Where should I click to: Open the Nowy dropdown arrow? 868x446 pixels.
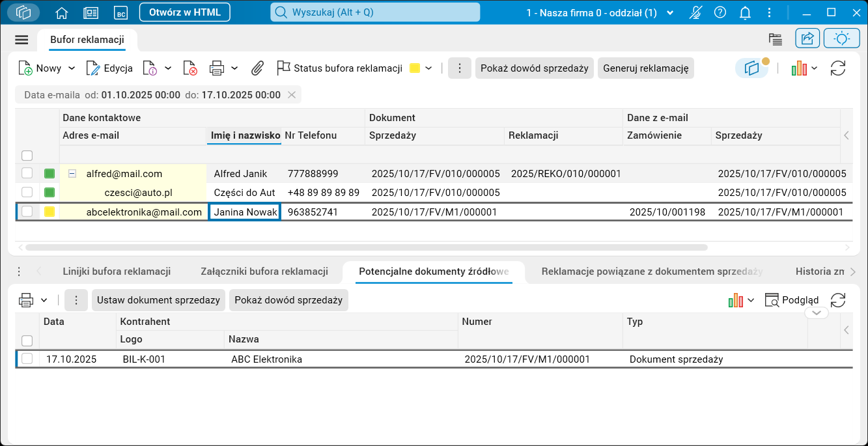point(72,68)
